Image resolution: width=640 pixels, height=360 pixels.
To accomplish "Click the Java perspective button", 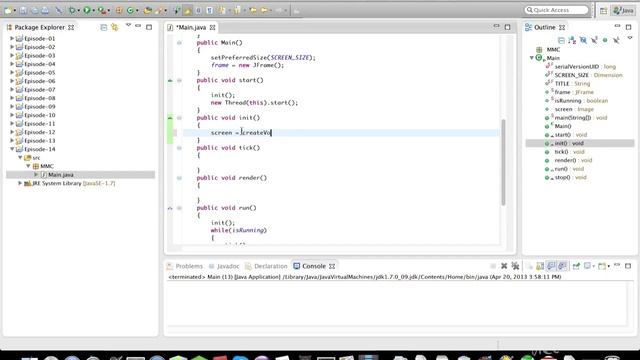I will pos(623,11).
